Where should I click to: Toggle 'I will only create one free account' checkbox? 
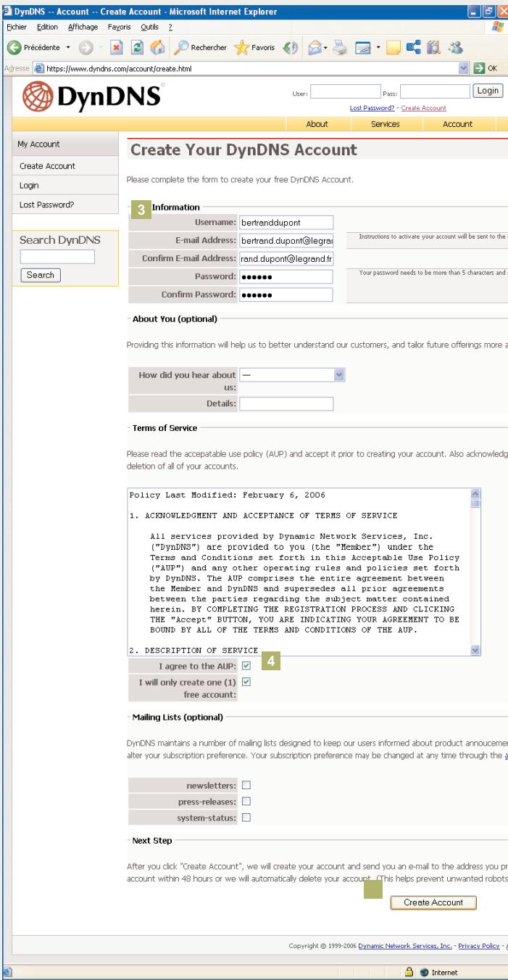[246, 681]
